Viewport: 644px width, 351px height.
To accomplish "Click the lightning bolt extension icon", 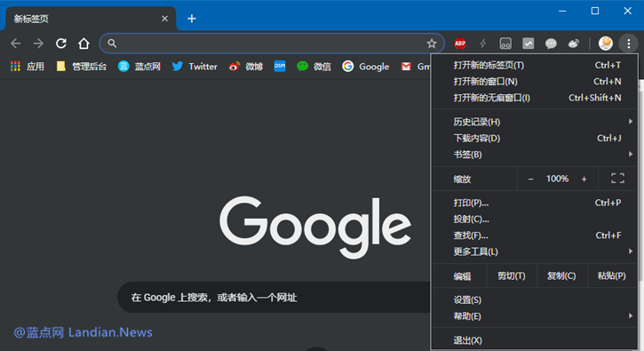I will tap(483, 44).
